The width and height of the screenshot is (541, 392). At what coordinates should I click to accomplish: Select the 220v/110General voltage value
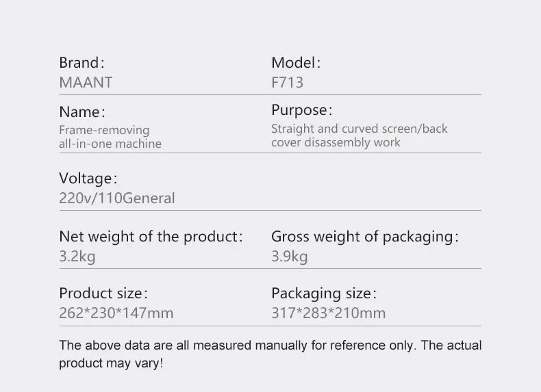116,198
